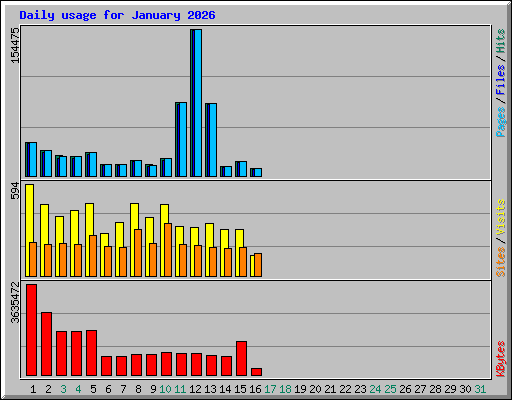Click the 'Daily usage for January 2026' title
The width and height of the screenshot is (512, 400).
[117, 15]
